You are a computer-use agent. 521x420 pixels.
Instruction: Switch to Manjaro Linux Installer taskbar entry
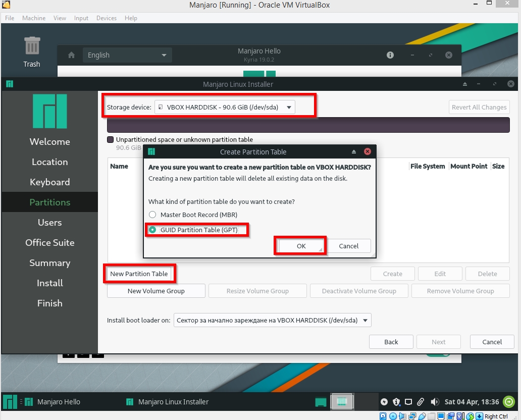coord(167,402)
